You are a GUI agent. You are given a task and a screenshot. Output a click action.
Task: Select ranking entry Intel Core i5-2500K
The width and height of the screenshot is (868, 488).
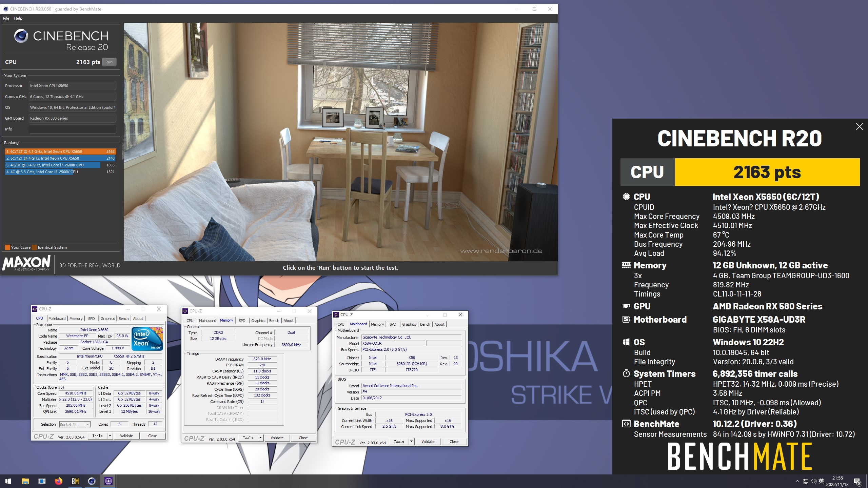(x=60, y=172)
